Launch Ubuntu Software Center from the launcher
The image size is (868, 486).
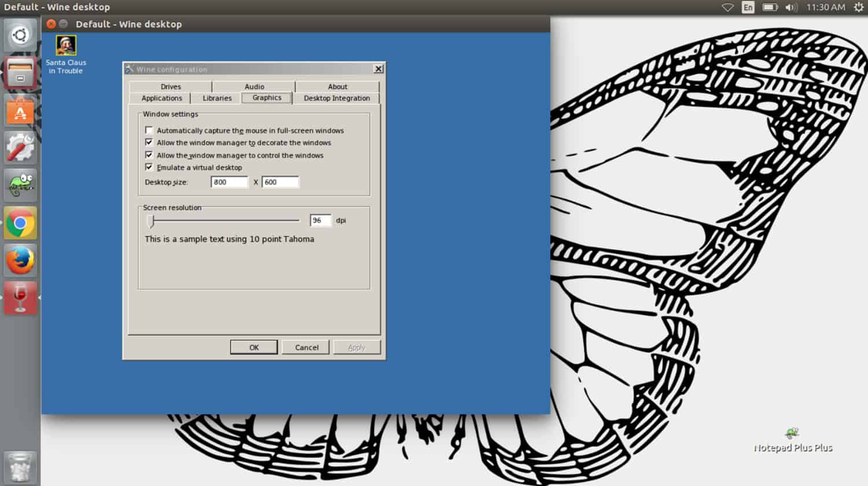coord(20,110)
